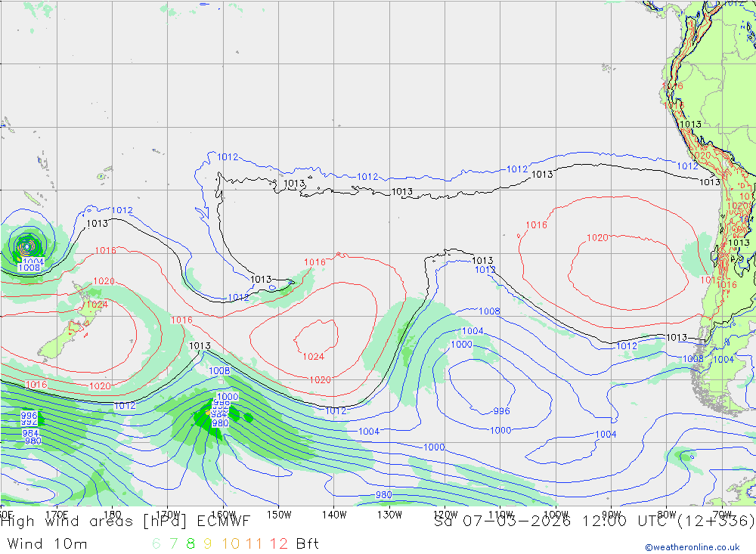Click the 980 label on the bottom contour near 130W

384,495
